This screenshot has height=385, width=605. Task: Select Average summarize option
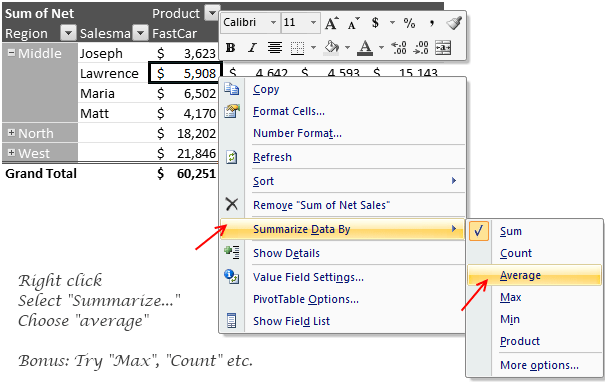click(x=535, y=275)
